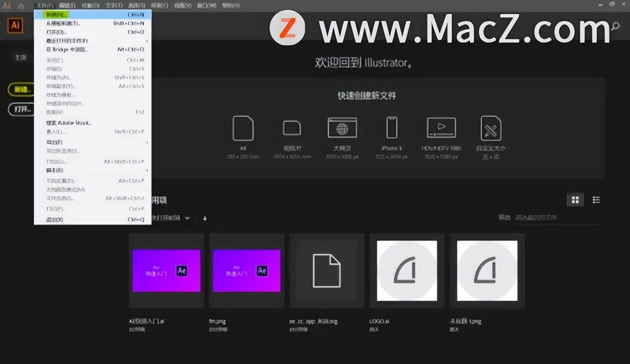Expand the 脚本(R) submenu in File menu
The width and height of the screenshot is (630, 364).
(93, 170)
